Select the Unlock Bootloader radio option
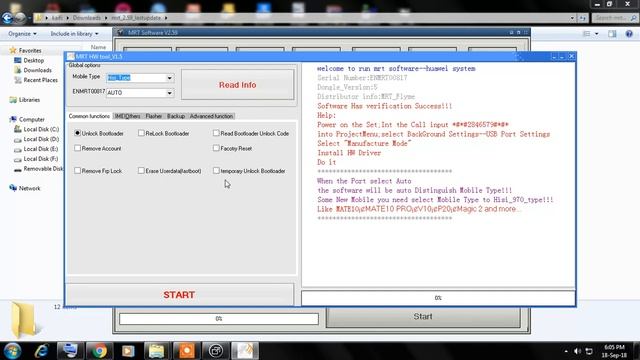Image resolution: width=640 pixels, height=360 pixels. (78, 133)
